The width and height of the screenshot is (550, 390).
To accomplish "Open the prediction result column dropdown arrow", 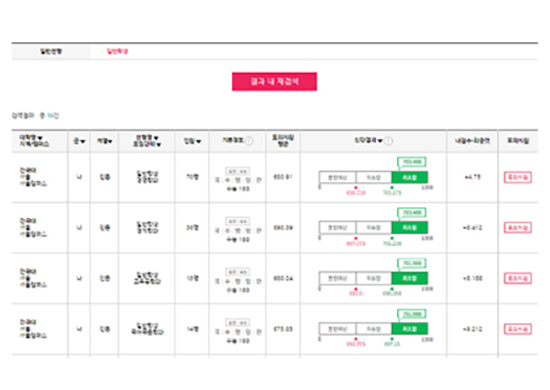I will (x=380, y=141).
